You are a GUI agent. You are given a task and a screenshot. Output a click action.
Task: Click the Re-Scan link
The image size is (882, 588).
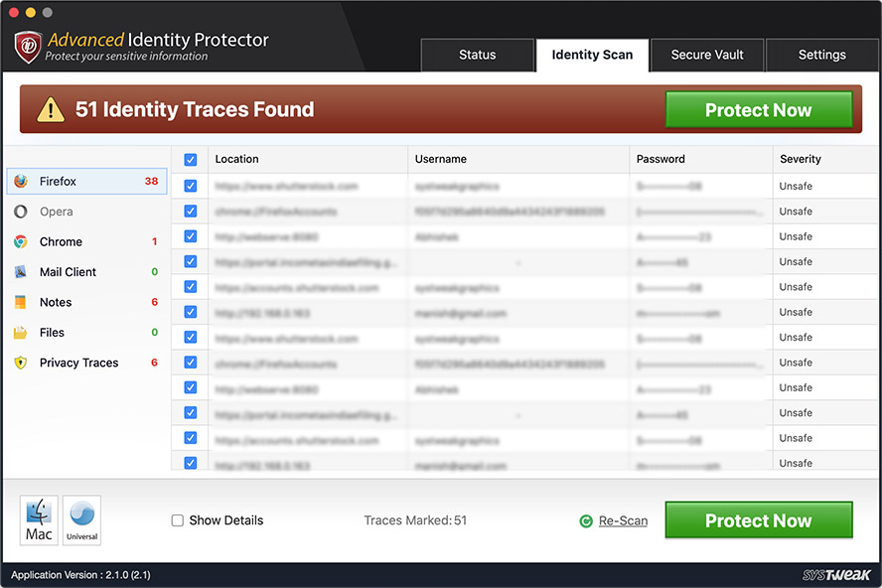click(x=623, y=521)
